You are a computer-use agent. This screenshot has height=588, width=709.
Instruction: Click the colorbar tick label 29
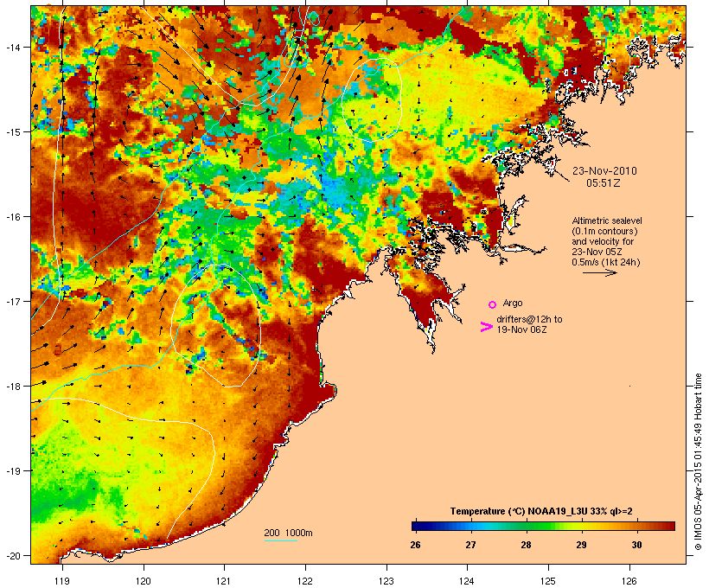(x=582, y=545)
